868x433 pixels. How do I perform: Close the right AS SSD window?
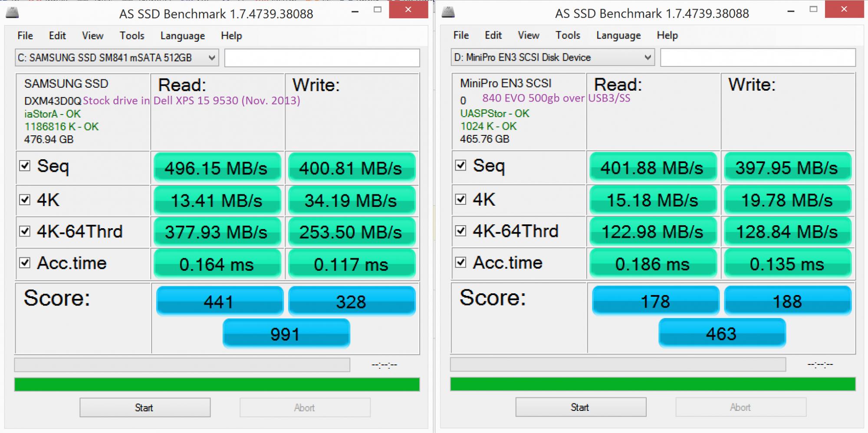click(844, 9)
